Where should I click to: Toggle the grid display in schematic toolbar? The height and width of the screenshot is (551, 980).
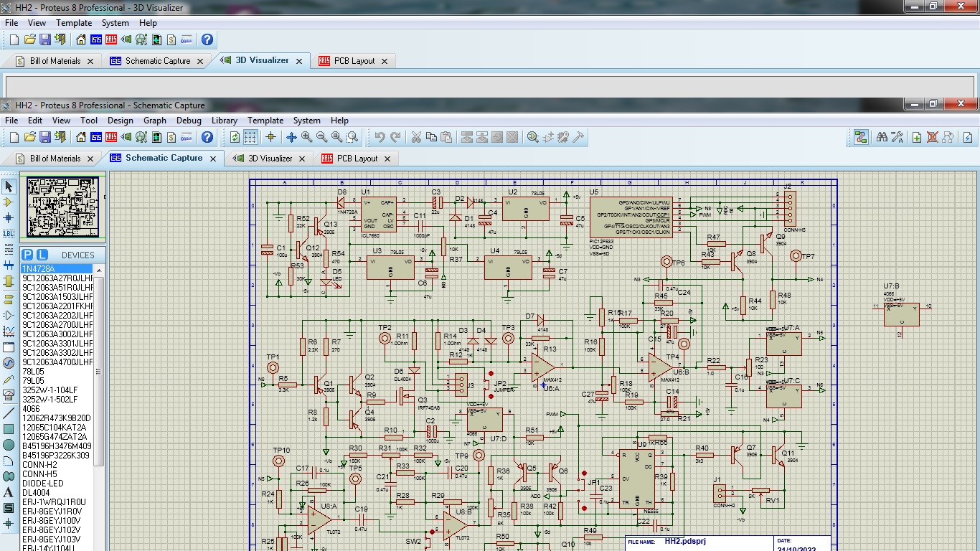(250, 137)
